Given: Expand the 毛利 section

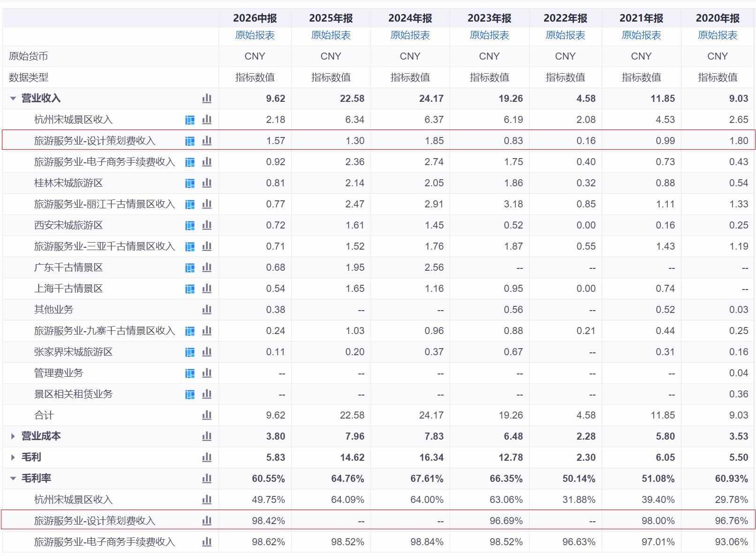Looking at the screenshot, I should coord(13,457).
